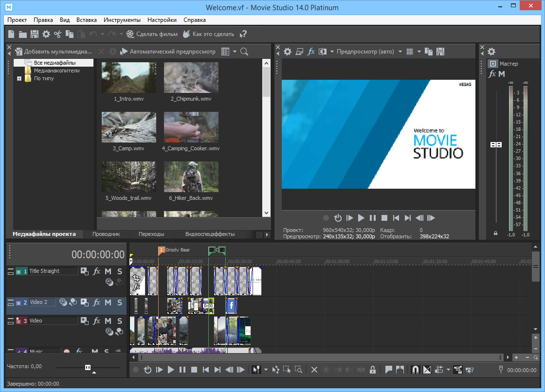Save snapshot of preview to file
Screen dimensions: 545x392
coord(440,52)
